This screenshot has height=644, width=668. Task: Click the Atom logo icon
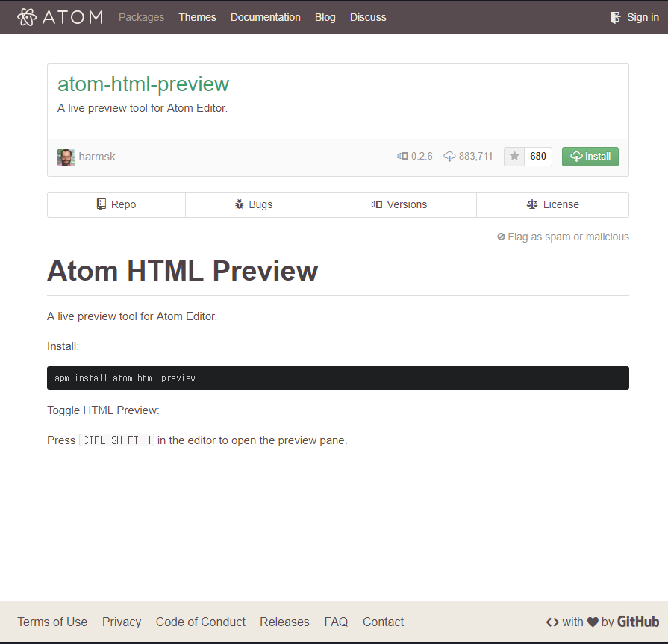coord(27,17)
